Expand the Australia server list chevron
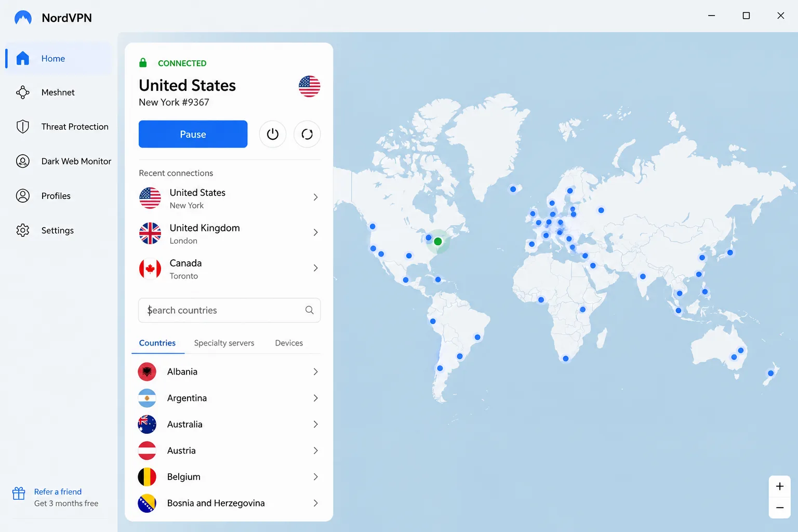 click(315, 424)
